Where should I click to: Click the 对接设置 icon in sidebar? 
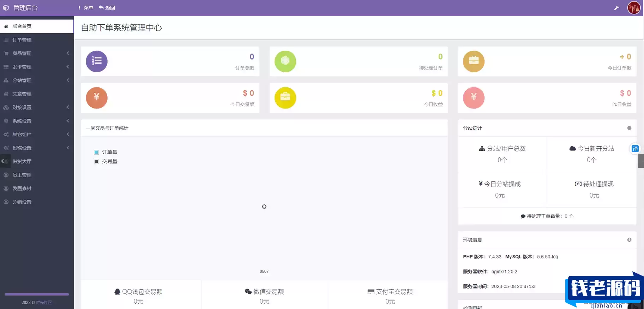(6, 107)
